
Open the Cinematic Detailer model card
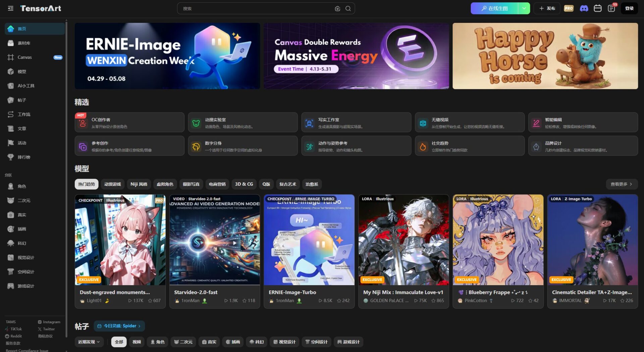pyautogui.click(x=593, y=251)
